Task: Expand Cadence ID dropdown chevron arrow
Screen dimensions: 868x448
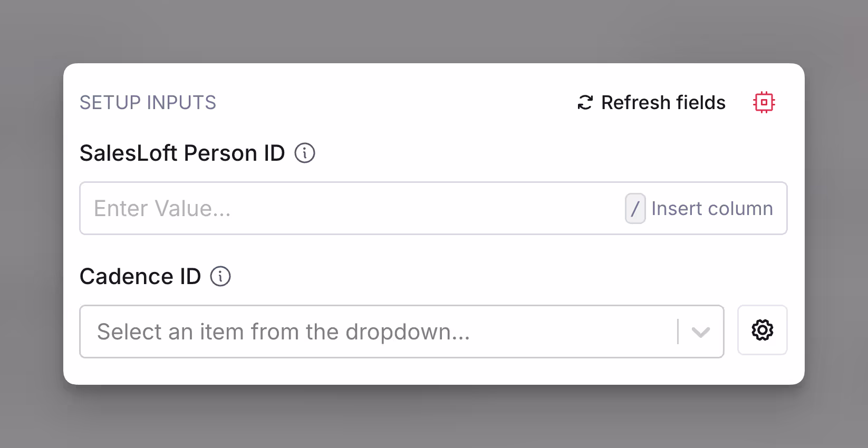Action: point(701,332)
